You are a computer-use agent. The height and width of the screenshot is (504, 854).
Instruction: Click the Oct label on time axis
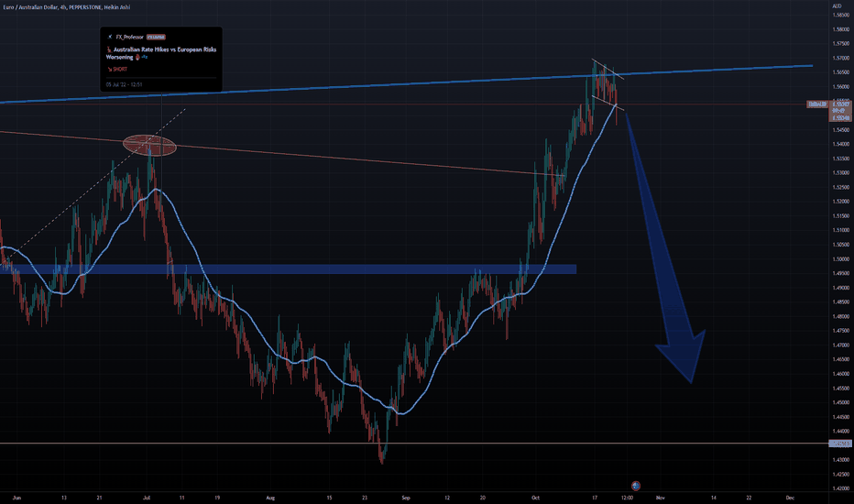coord(535,498)
